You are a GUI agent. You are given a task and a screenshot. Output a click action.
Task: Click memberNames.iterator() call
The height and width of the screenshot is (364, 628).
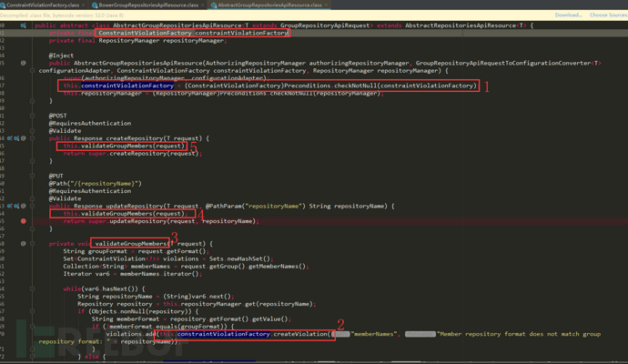159,274
